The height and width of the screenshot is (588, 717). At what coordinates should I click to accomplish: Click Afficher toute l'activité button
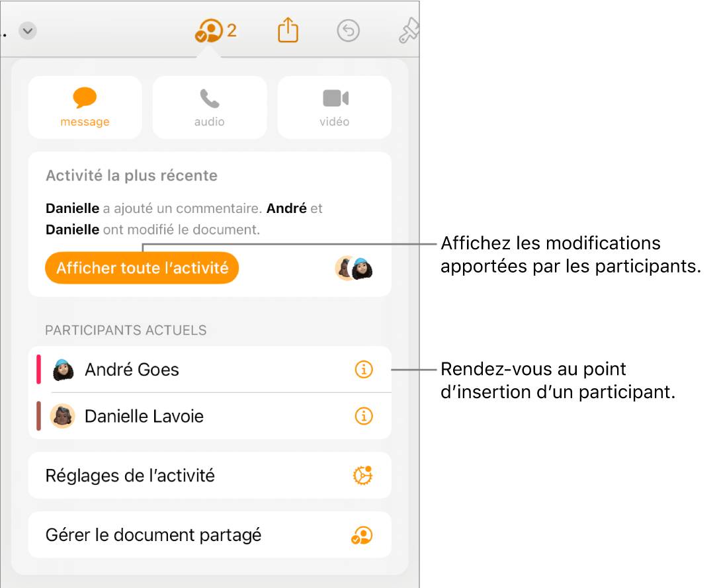[142, 268]
